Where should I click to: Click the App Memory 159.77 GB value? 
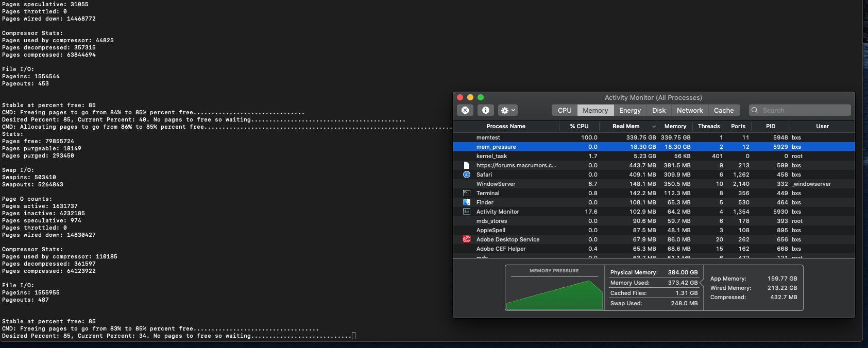click(782, 279)
